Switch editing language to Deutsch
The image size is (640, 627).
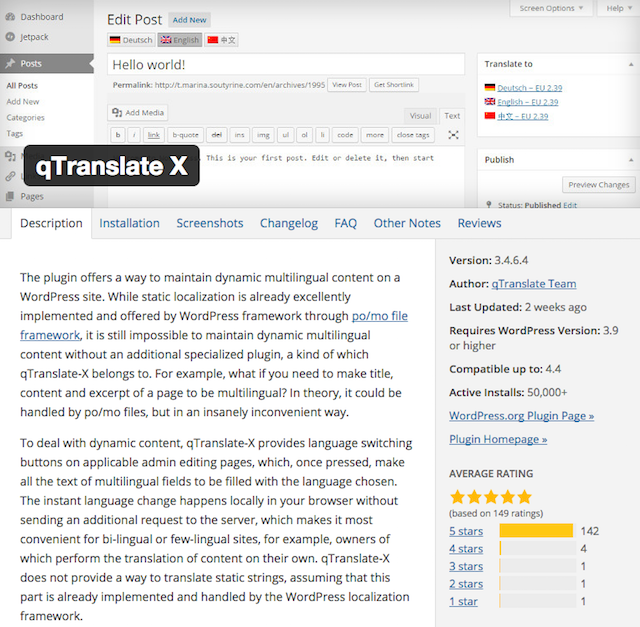point(131,40)
